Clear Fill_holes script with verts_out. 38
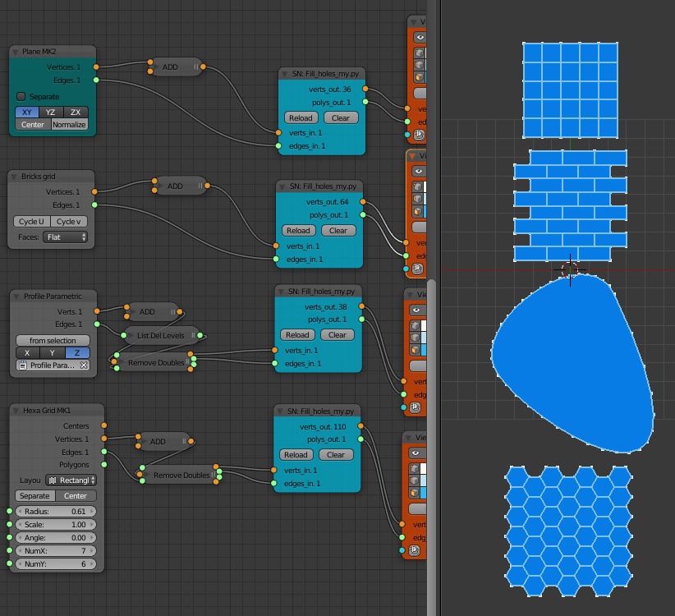 (x=337, y=335)
